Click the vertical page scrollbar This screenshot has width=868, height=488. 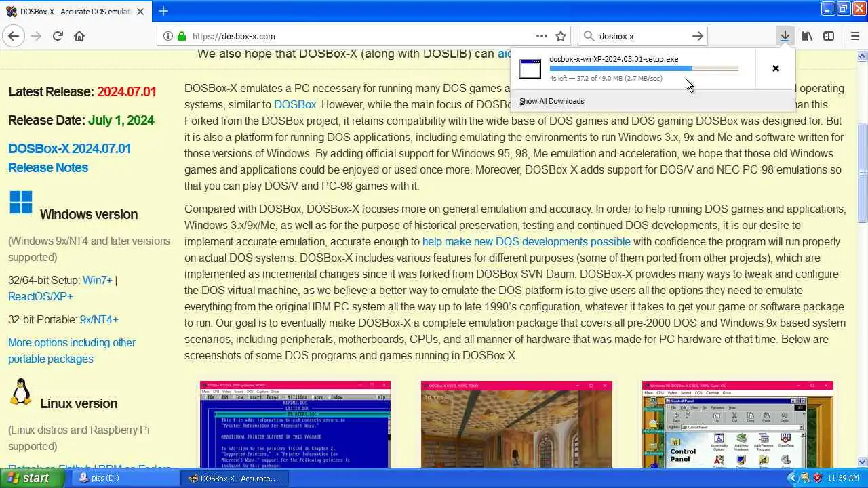(x=862, y=173)
